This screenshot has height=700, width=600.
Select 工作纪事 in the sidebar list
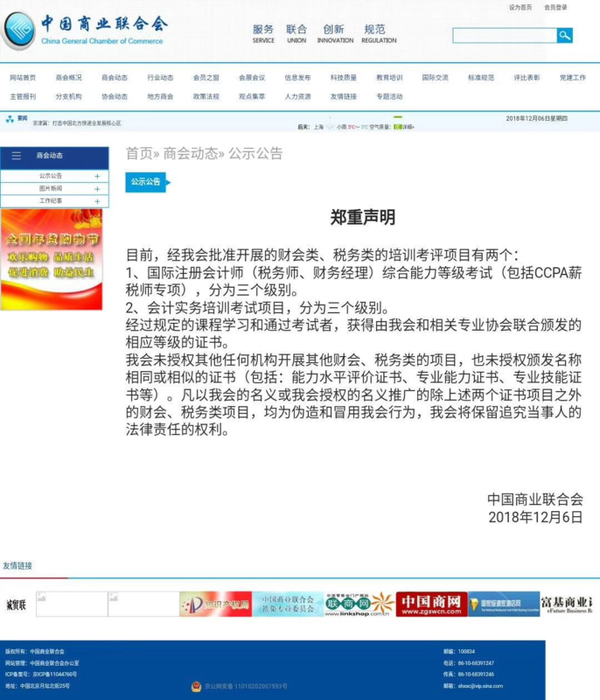(51, 201)
